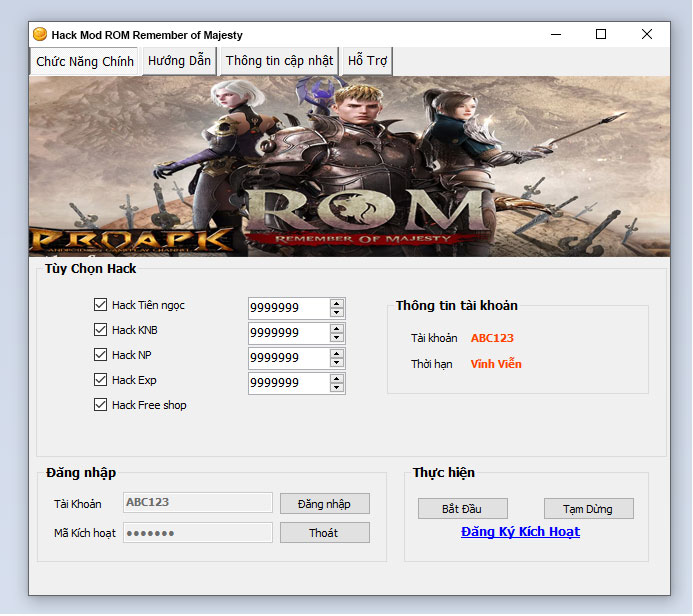
Task: Increase the Hack Tiên ngọc value with up arrow
Action: click(x=337, y=304)
